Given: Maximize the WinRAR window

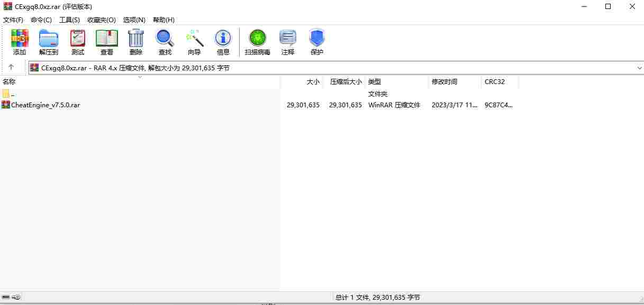Looking at the screenshot, I should [608, 6].
